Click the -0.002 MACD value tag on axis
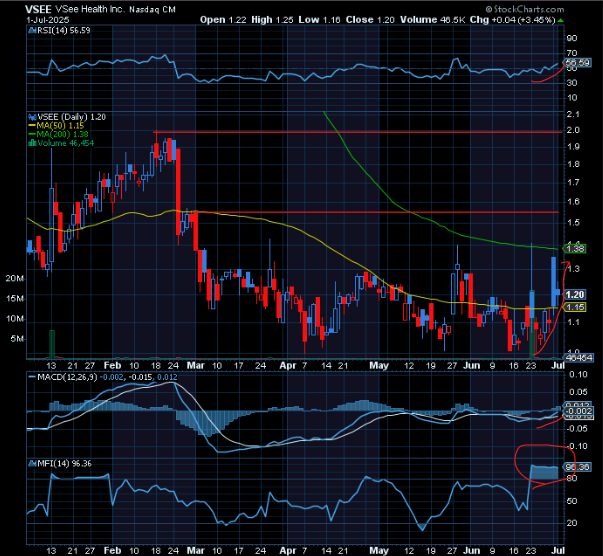Viewport: 603px width, 556px height. pos(578,411)
